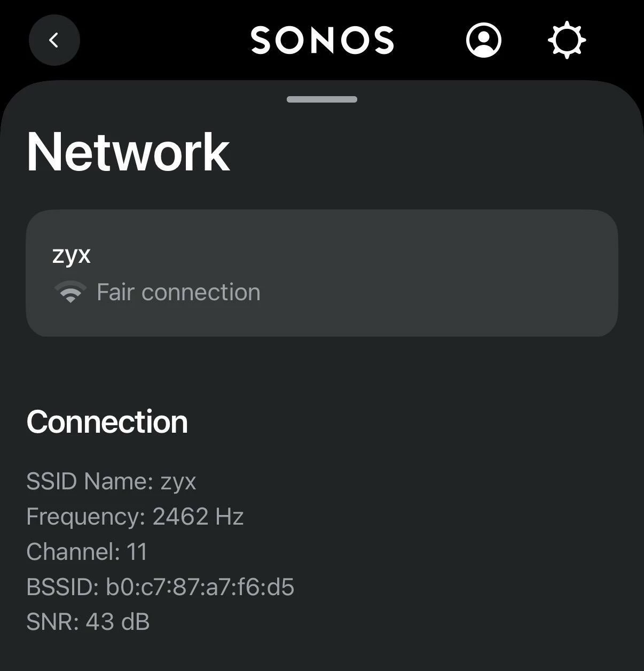Tap the SONOS logo
644x671 pixels.
point(322,41)
